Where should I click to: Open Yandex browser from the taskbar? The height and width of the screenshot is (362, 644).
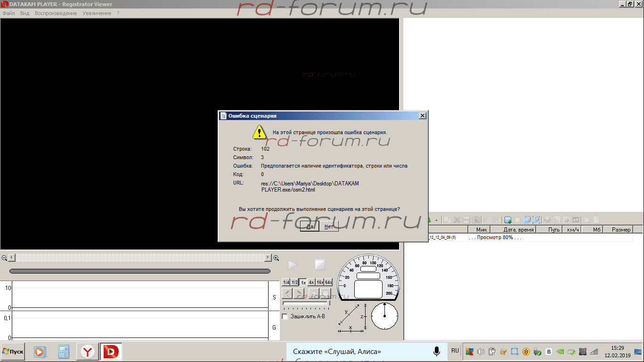pyautogui.click(x=88, y=352)
